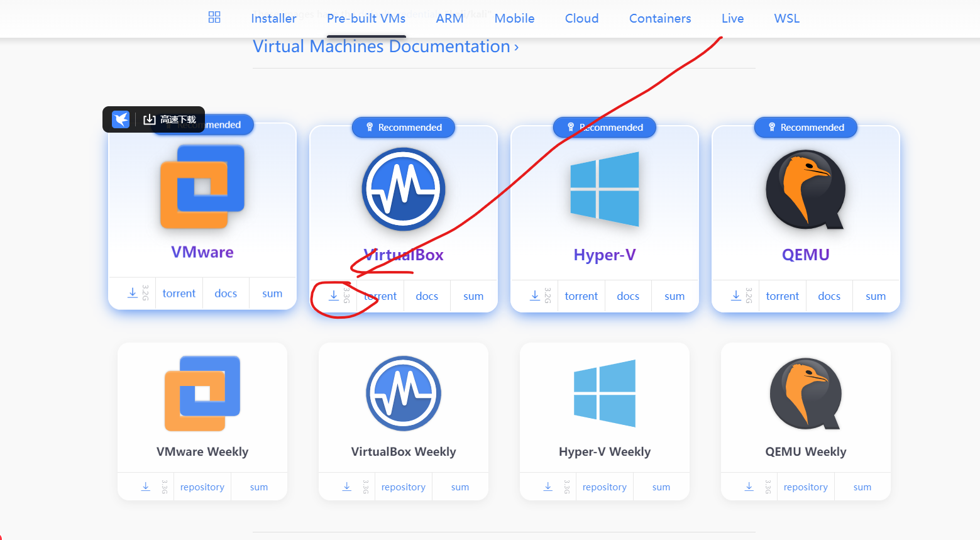Open the Hyper-V docs link
The width and height of the screenshot is (980, 540).
628,296
